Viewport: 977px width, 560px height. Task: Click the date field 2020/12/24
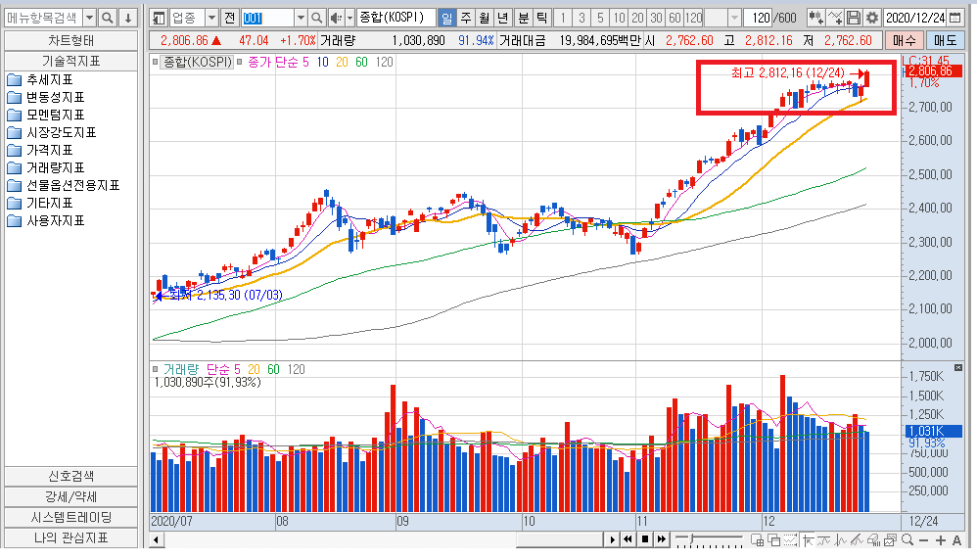click(x=915, y=18)
